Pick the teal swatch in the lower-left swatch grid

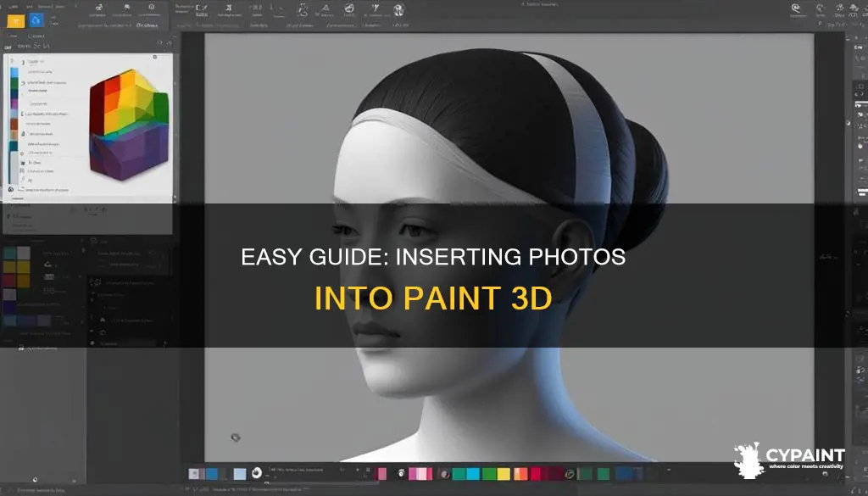click(9, 253)
